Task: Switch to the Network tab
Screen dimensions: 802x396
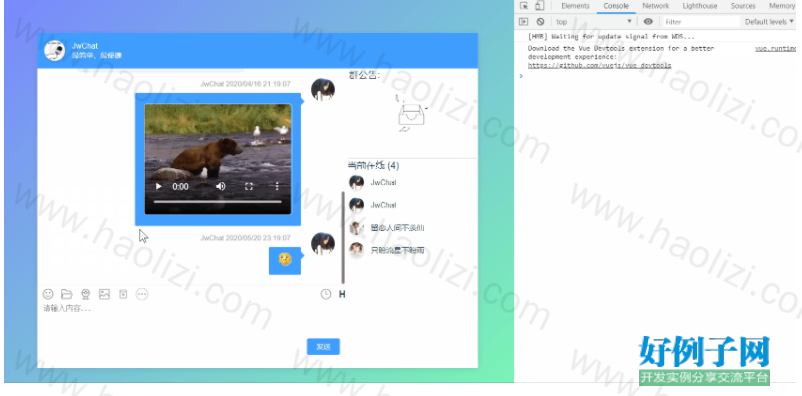Action: tap(656, 6)
